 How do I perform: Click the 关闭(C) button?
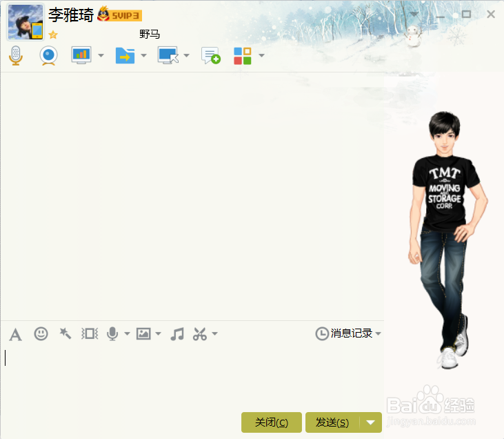(271, 422)
